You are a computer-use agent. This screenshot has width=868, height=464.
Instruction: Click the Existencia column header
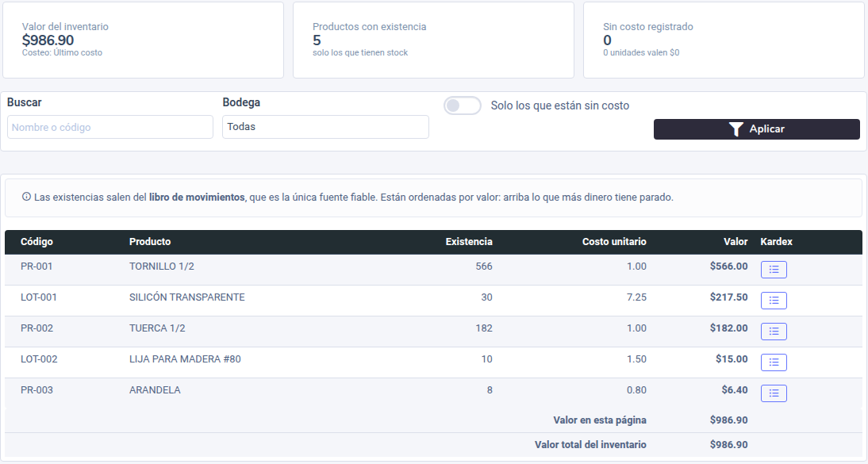point(469,241)
